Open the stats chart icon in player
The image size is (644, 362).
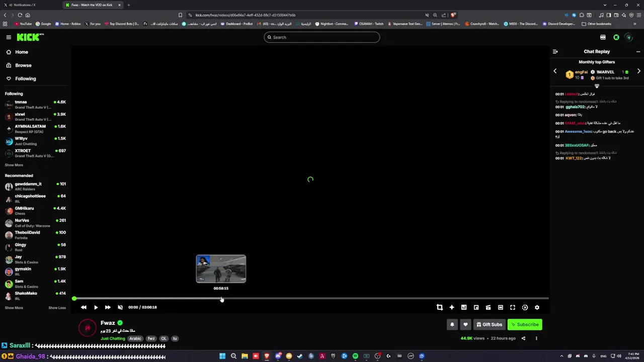pos(464,307)
